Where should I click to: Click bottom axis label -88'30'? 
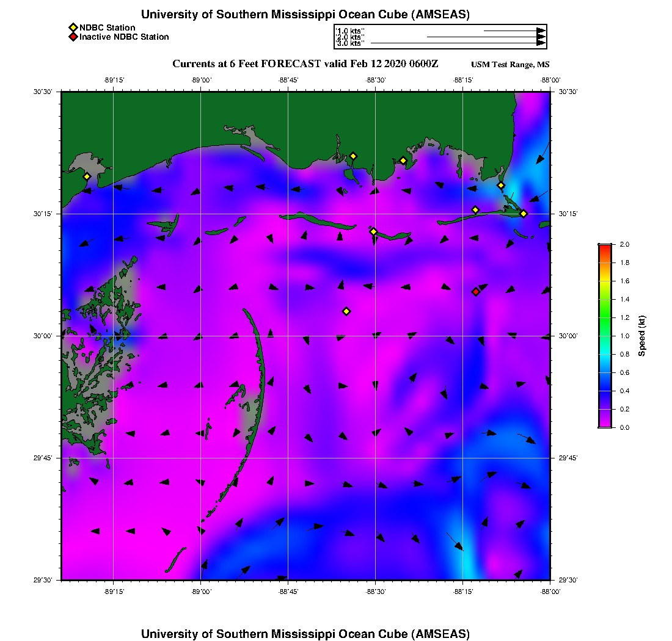pyautogui.click(x=376, y=592)
